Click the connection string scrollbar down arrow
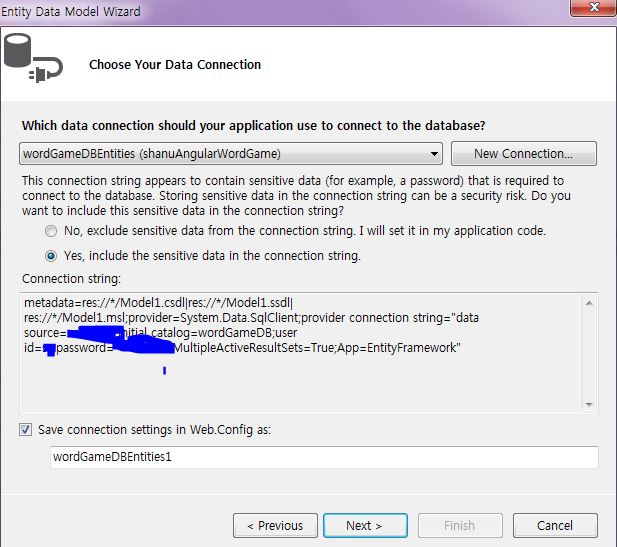Screen dimensions: 617x547 tap(590, 404)
